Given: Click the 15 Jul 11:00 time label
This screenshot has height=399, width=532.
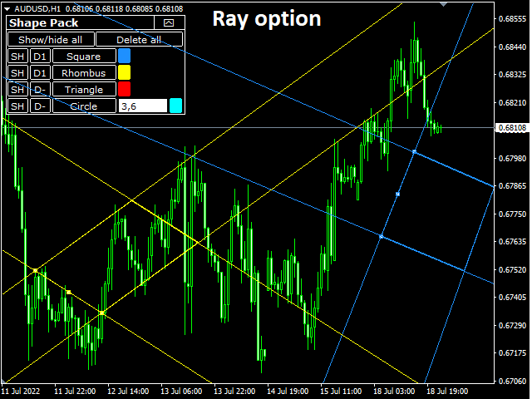Looking at the screenshot, I should point(341,392).
